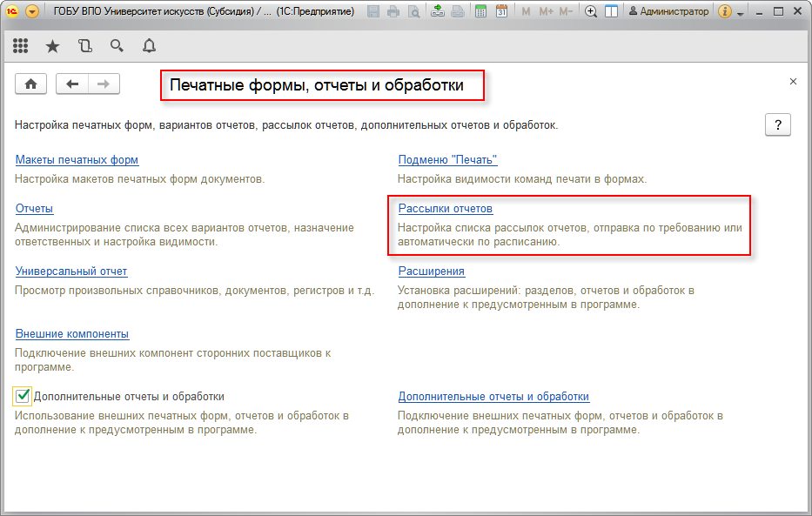812x516 pixels.
Task: Open the 1C main menu dropdown arrow
Action: click(32, 11)
